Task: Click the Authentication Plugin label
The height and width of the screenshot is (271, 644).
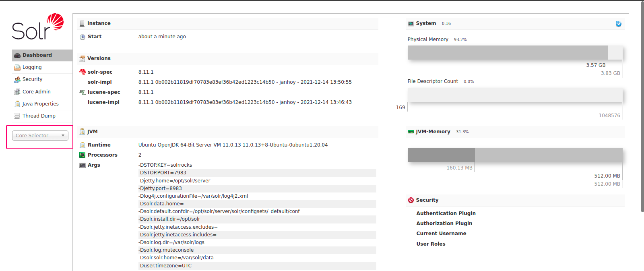Action: click(x=446, y=213)
